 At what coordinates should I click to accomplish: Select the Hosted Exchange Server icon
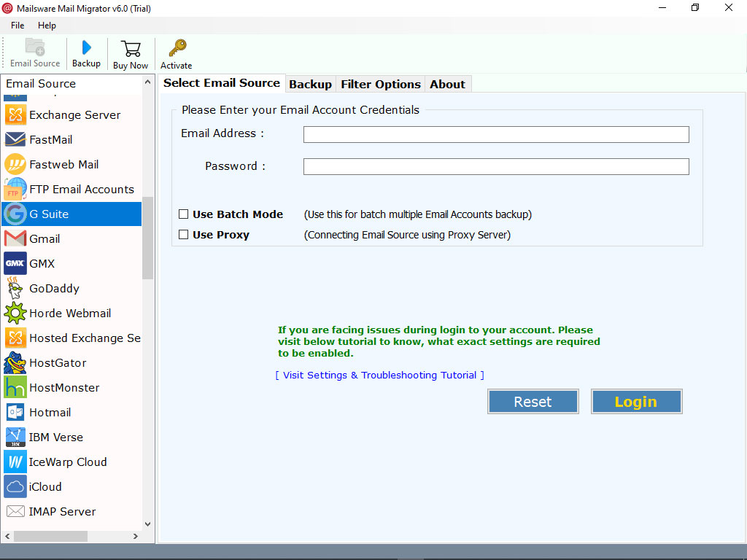click(x=15, y=338)
